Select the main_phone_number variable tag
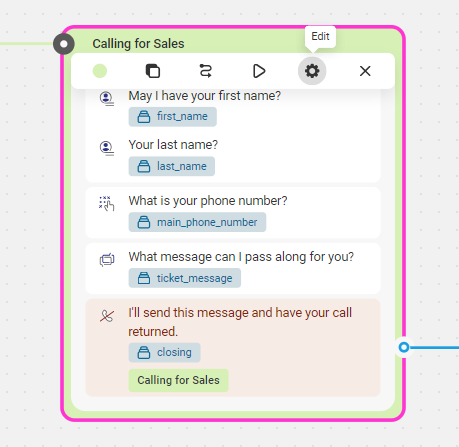Screen dimensions: 459x447 click(x=197, y=222)
